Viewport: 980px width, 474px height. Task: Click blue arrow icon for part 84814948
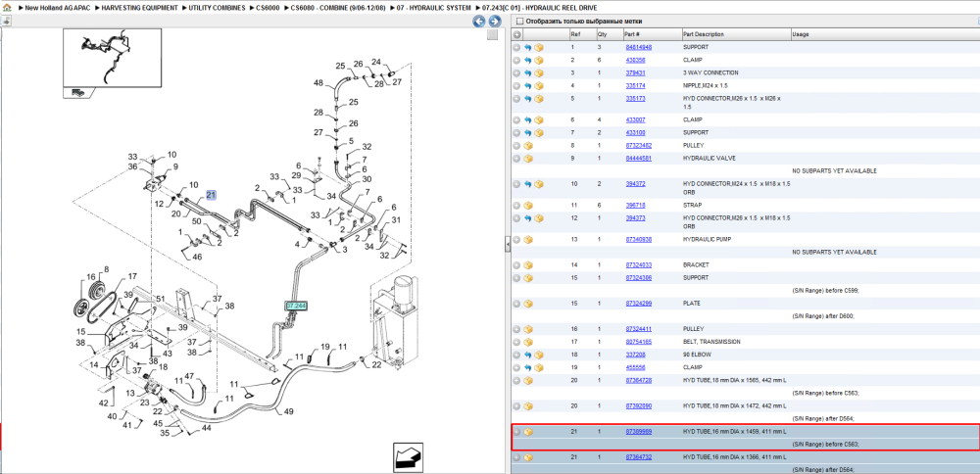527,47
